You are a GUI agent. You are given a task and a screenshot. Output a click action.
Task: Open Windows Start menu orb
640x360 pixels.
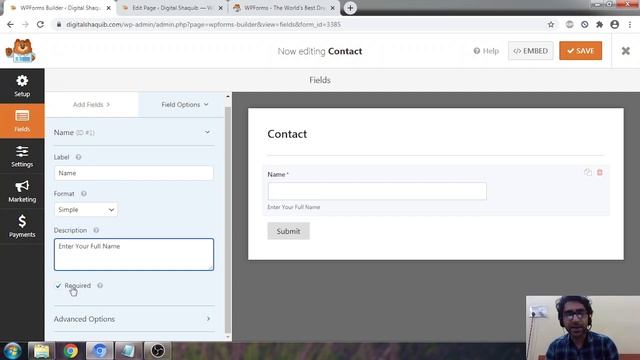click(12, 351)
